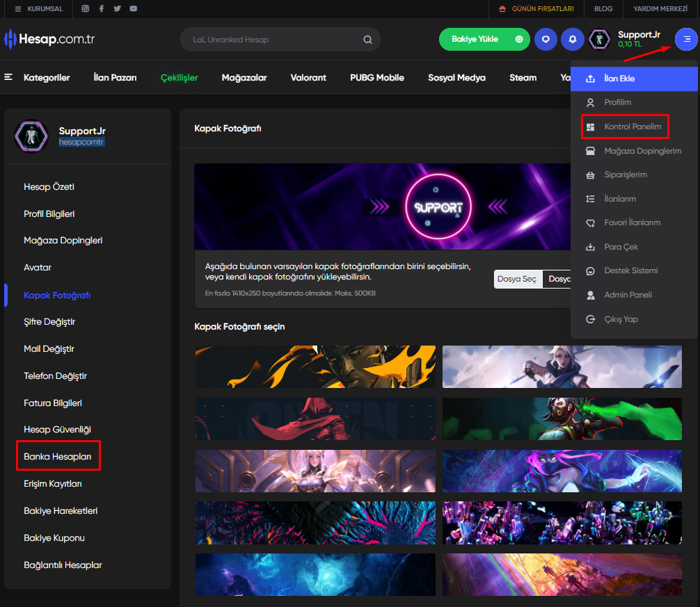
Task: Open the Instagram social link
Action: click(86, 8)
